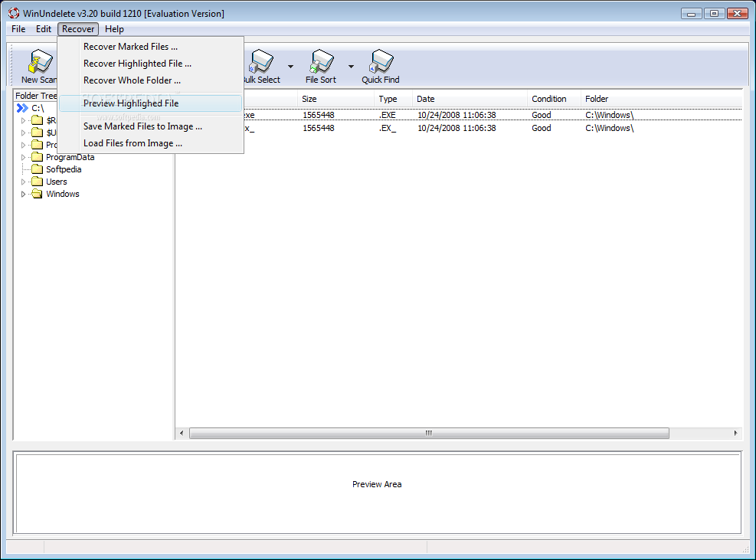Sort list by Type column header
The image size is (756, 560).
point(393,99)
